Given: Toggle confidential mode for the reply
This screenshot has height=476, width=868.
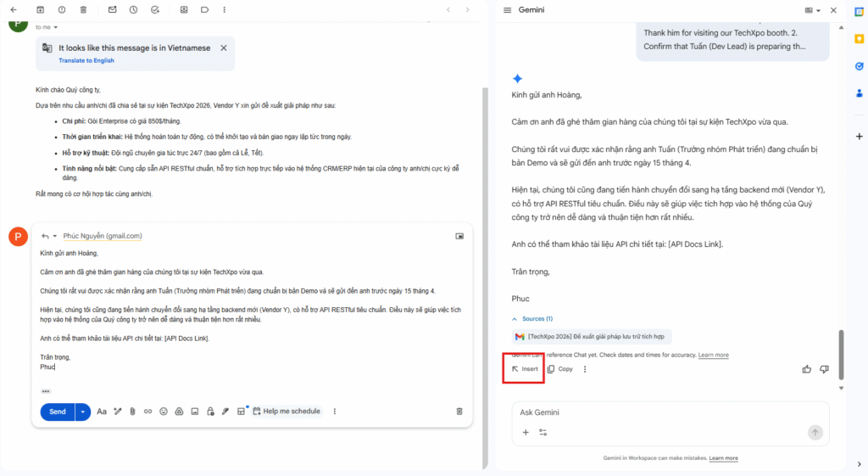Looking at the screenshot, I should 210,412.
